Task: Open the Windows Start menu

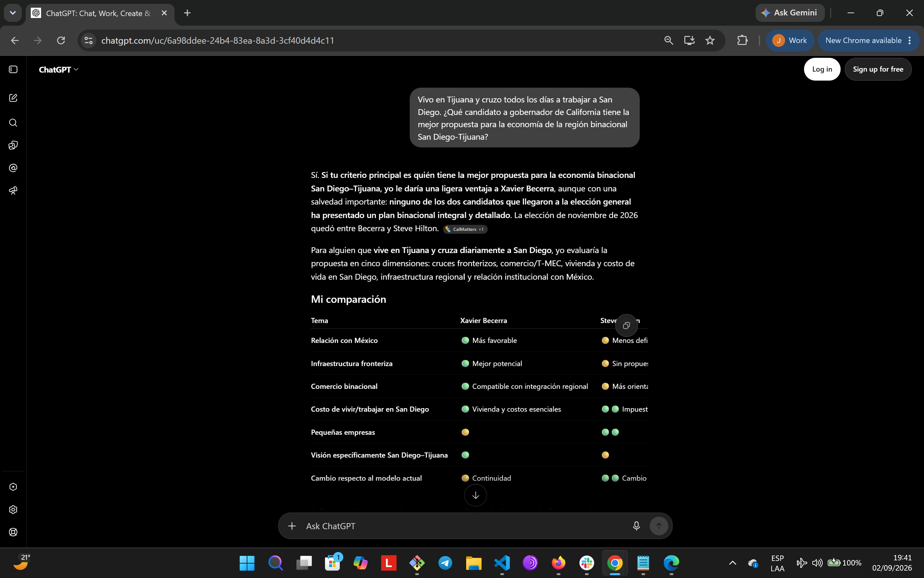Action: pos(247,563)
